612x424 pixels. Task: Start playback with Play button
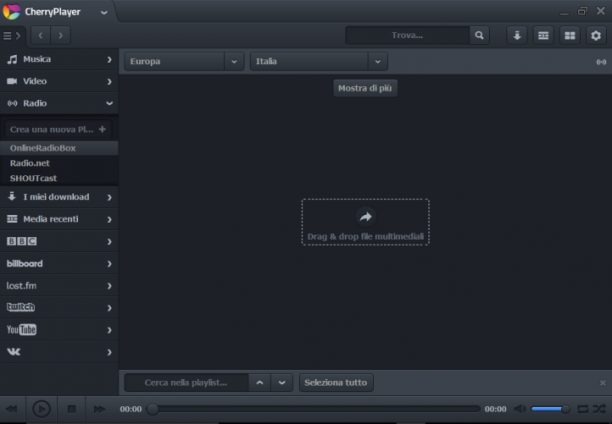click(x=41, y=409)
